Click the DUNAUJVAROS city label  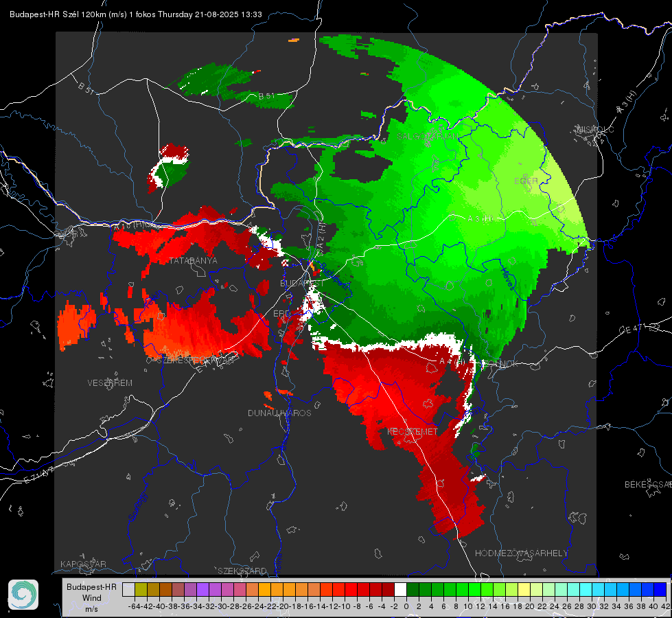point(279,413)
